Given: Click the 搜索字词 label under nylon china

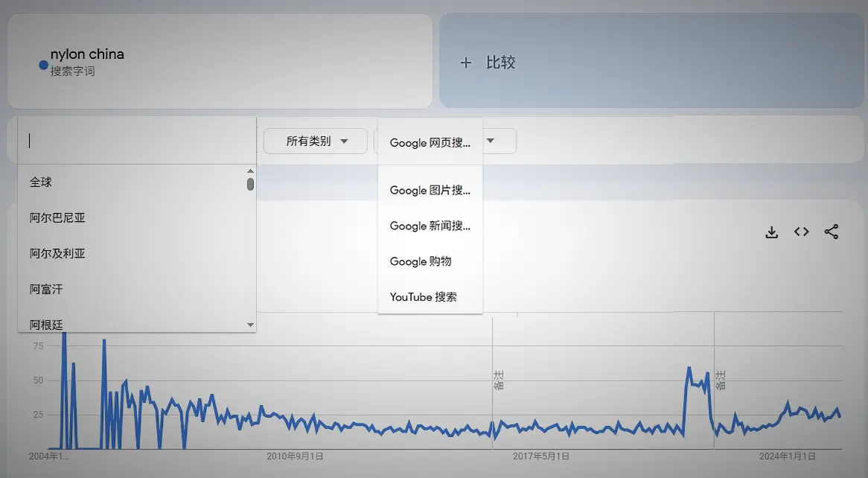Looking at the screenshot, I should click(72, 71).
